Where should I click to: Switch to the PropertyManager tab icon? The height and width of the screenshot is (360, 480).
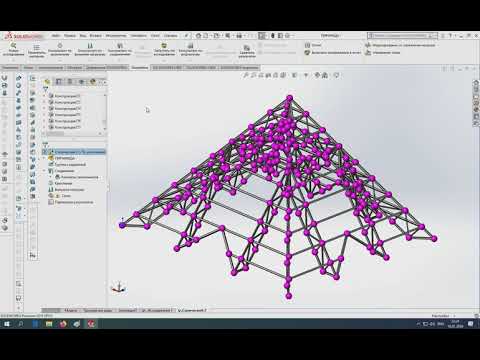(59, 82)
